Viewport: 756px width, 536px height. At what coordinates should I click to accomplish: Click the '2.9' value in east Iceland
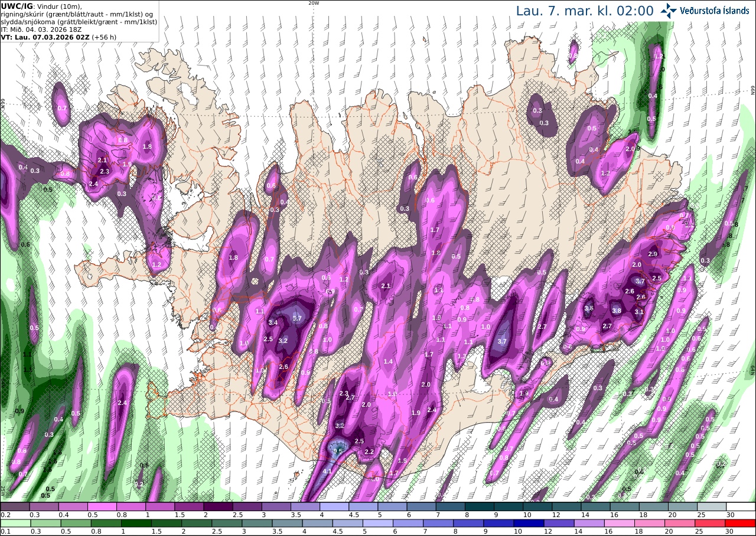[653, 254]
